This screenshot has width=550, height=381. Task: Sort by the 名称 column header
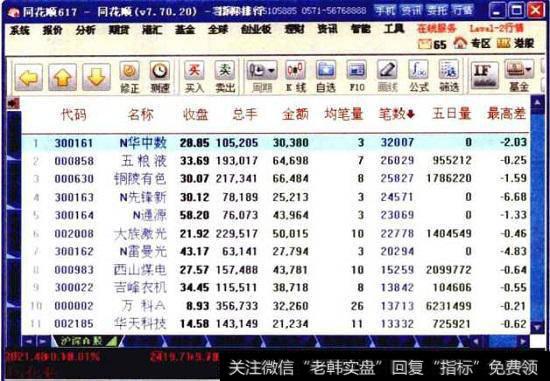(141, 114)
